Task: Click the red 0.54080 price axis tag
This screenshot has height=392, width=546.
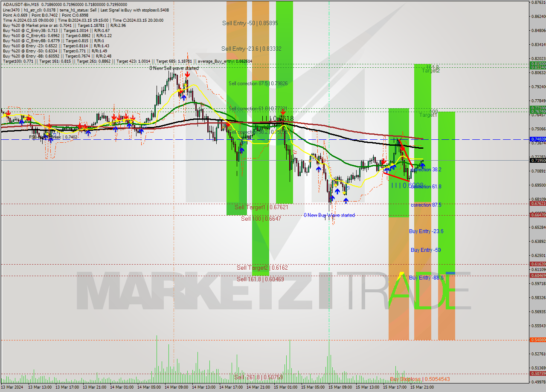Action: point(537,340)
